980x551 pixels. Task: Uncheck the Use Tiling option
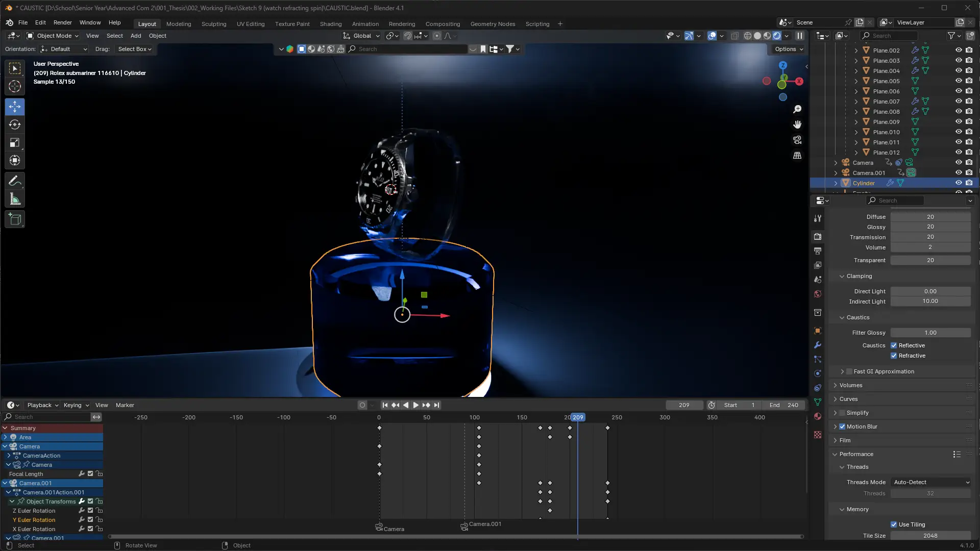click(894, 524)
